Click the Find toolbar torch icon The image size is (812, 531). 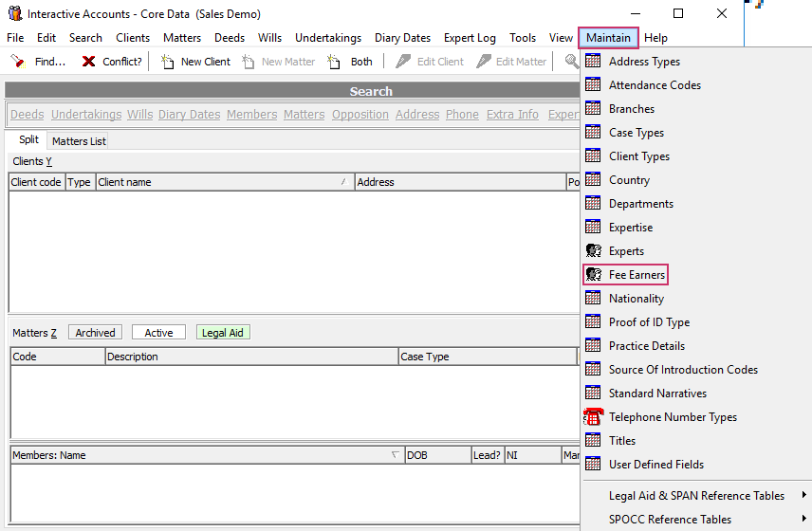click(x=18, y=61)
